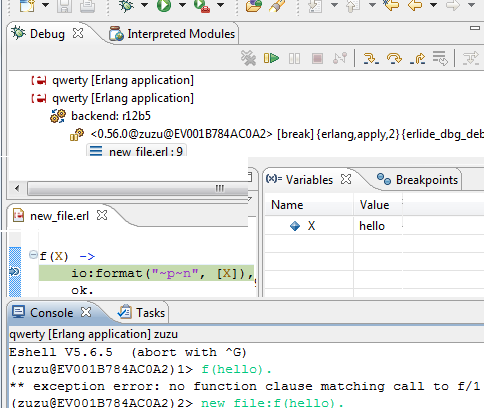This screenshot has height=408, width=484.
Task: Click the Step Return icon
Action: 417,58
